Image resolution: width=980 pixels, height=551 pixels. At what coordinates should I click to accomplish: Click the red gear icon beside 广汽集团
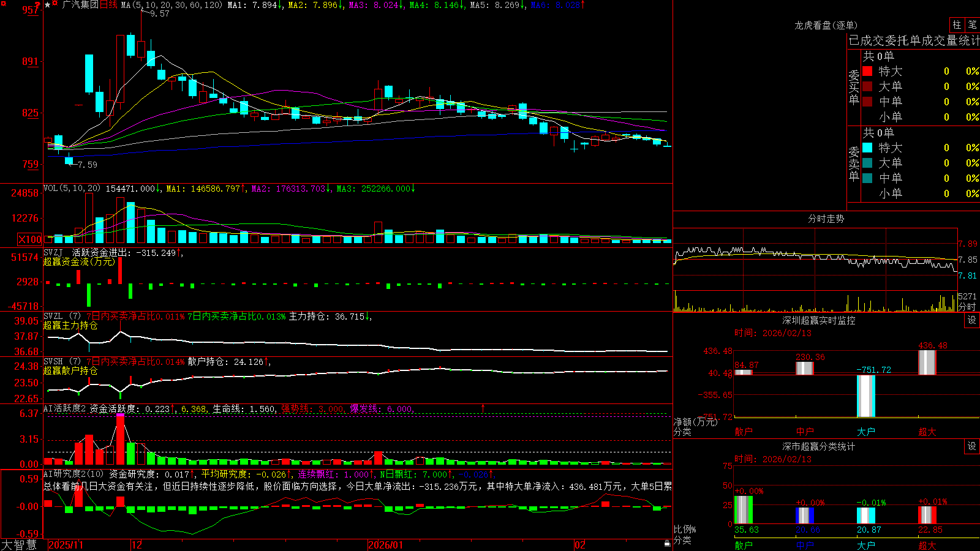(56, 4)
